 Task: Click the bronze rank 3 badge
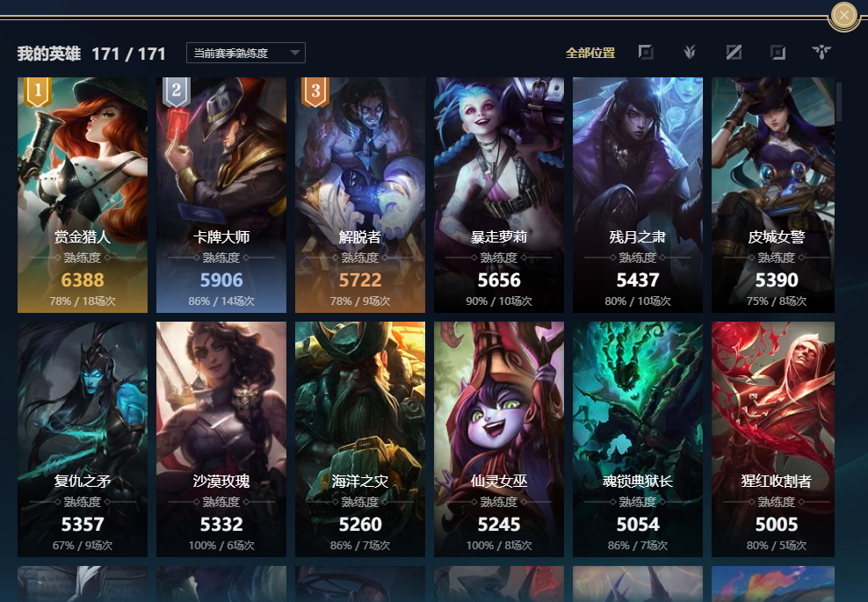[x=315, y=91]
